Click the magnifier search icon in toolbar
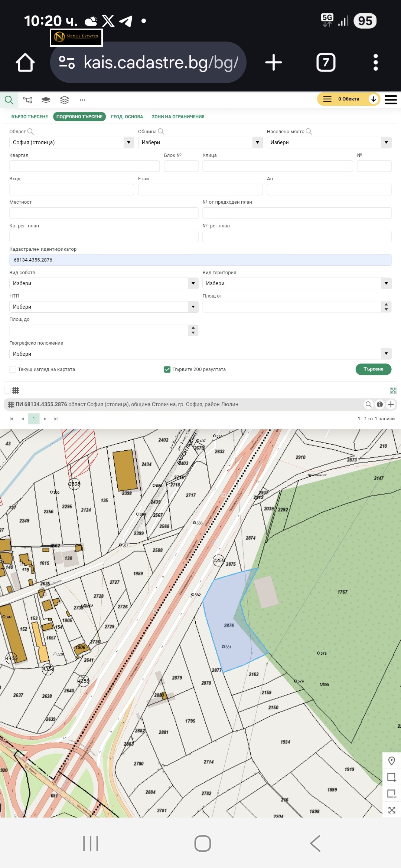Image resolution: width=401 pixels, height=868 pixels. tap(9, 100)
